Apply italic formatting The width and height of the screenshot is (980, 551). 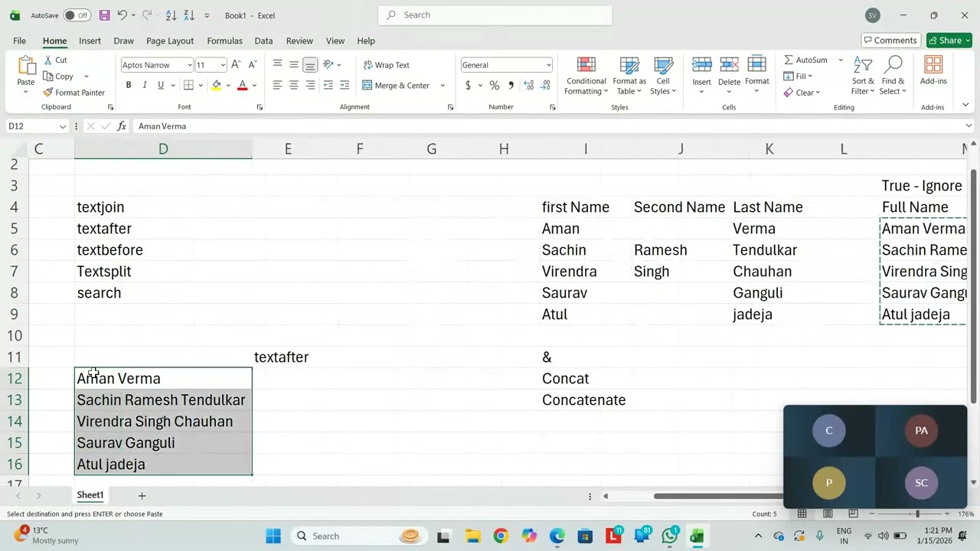click(x=145, y=85)
